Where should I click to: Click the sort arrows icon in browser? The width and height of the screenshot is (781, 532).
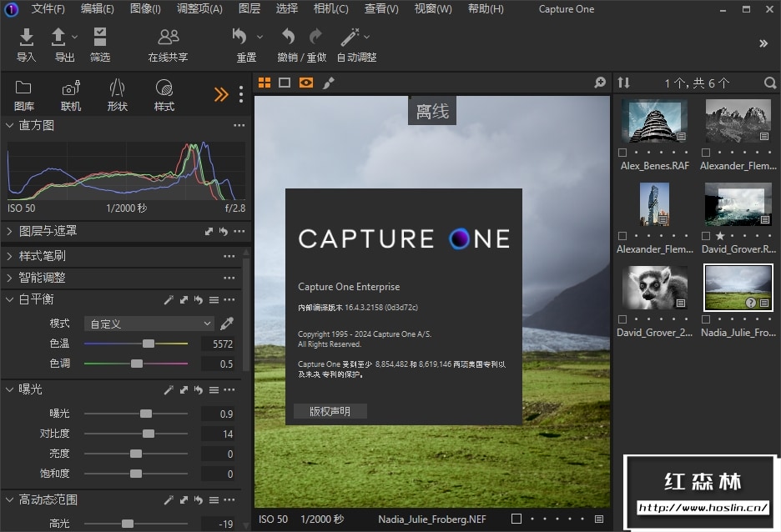623,83
